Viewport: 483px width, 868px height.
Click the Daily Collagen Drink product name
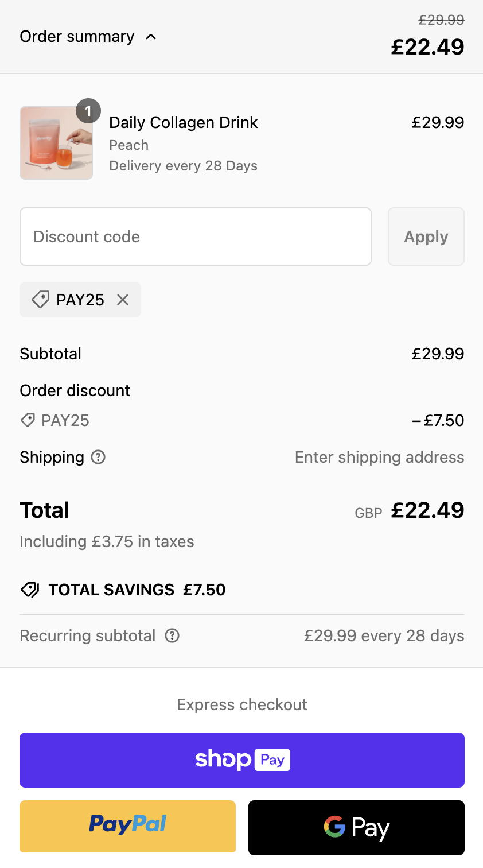[184, 122]
